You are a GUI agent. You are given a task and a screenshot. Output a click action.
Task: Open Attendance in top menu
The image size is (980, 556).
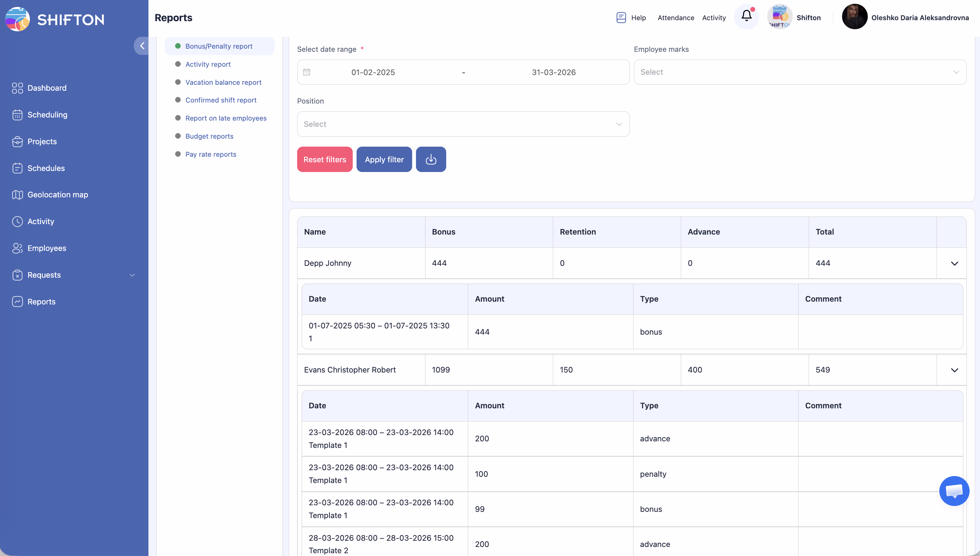point(675,18)
